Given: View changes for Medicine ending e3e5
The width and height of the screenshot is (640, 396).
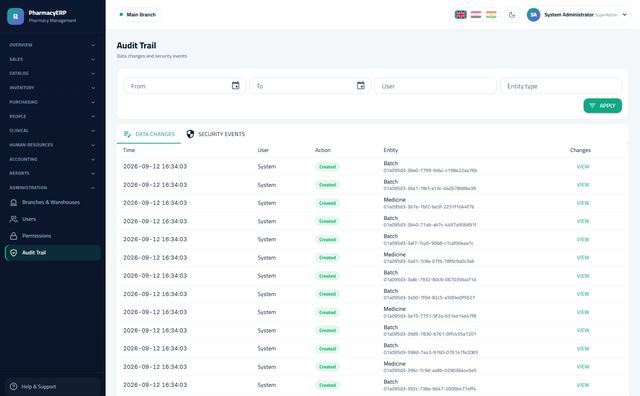Looking at the screenshot, I should click(582, 367).
